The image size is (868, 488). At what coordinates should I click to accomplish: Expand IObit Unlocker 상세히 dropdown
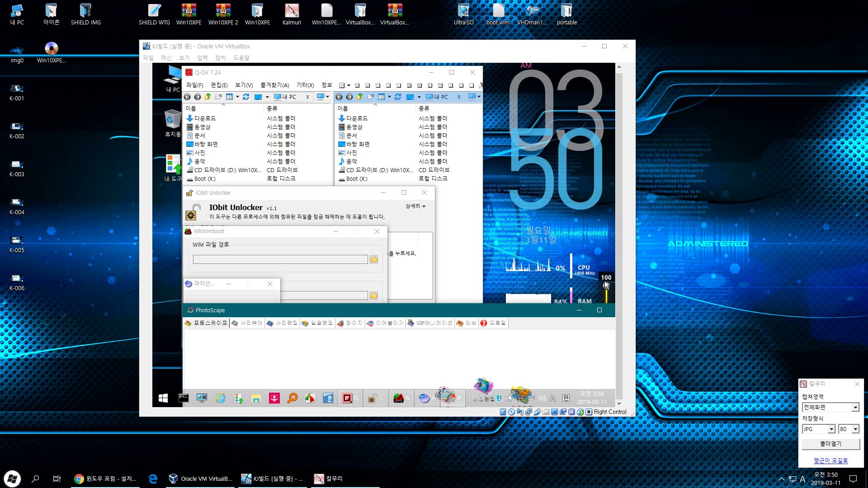415,206
